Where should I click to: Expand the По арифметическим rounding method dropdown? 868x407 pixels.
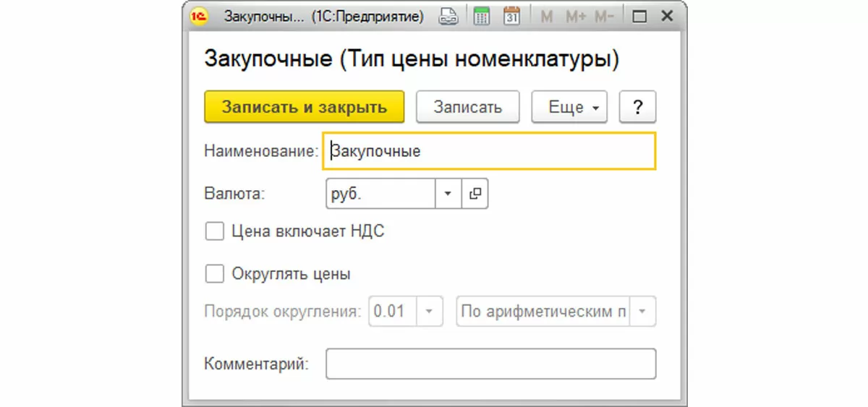[644, 313]
